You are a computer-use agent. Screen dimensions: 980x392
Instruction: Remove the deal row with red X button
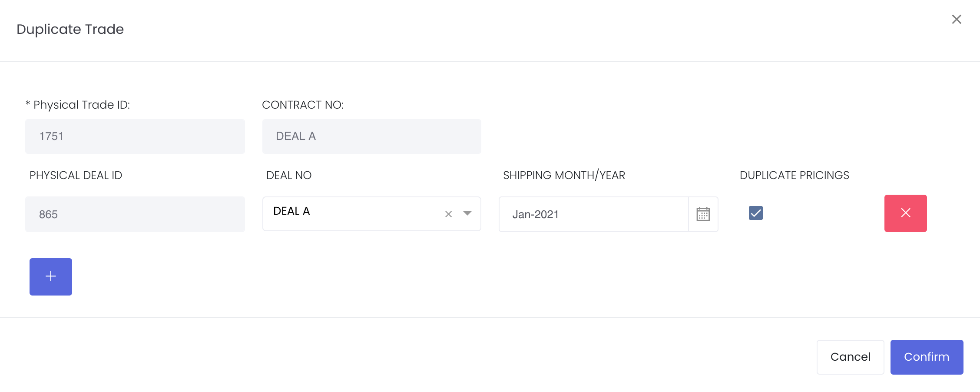click(905, 213)
